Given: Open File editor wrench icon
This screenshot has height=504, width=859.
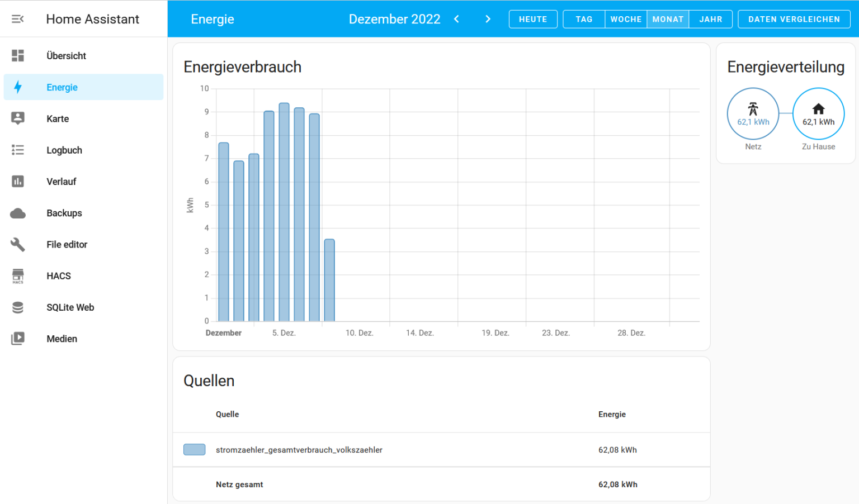Looking at the screenshot, I should pyautogui.click(x=18, y=244).
